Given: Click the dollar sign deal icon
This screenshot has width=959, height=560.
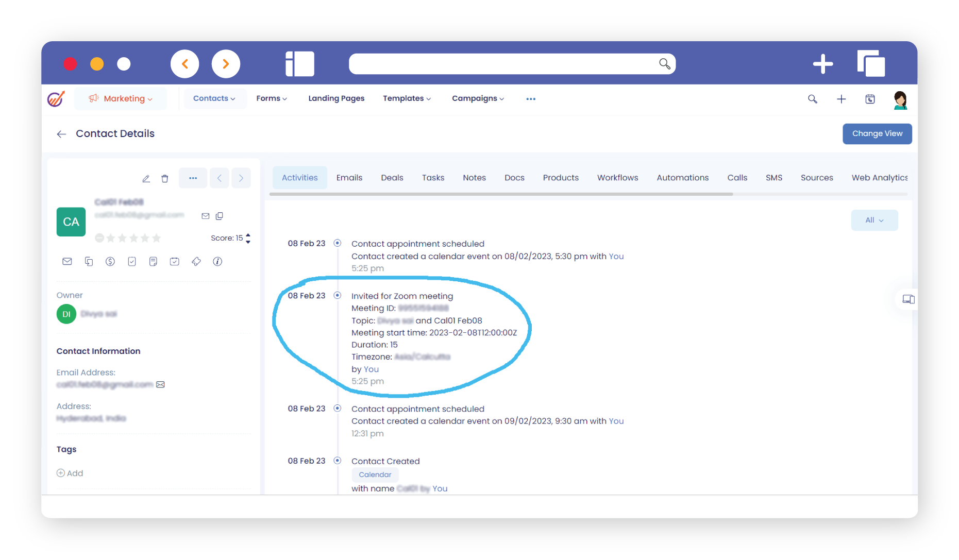Looking at the screenshot, I should (x=110, y=262).
